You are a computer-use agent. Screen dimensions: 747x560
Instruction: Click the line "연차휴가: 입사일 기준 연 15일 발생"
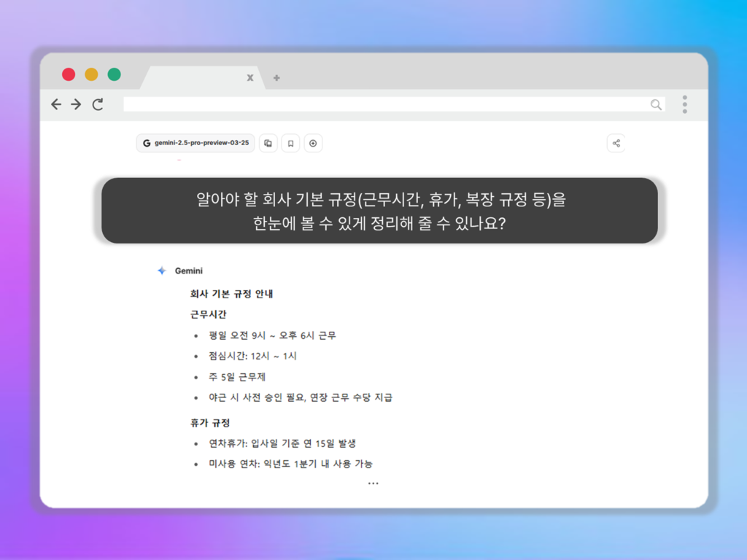coord(282,443)
